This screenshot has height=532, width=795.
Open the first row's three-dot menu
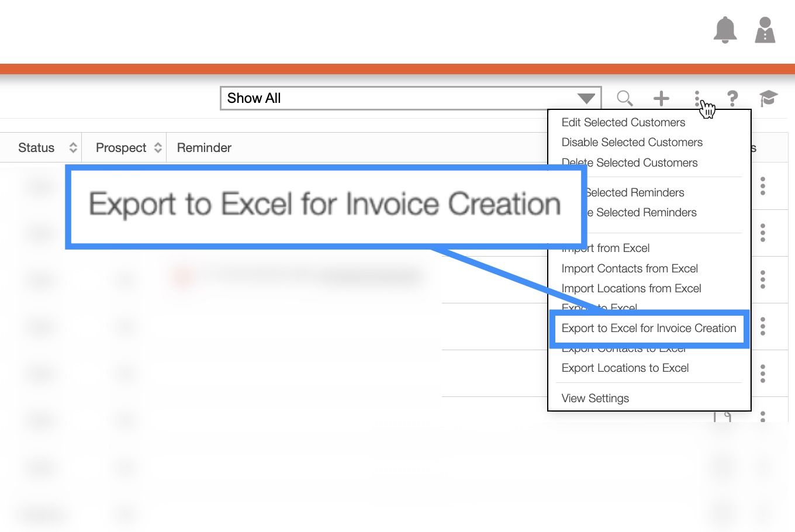(763, 186)
